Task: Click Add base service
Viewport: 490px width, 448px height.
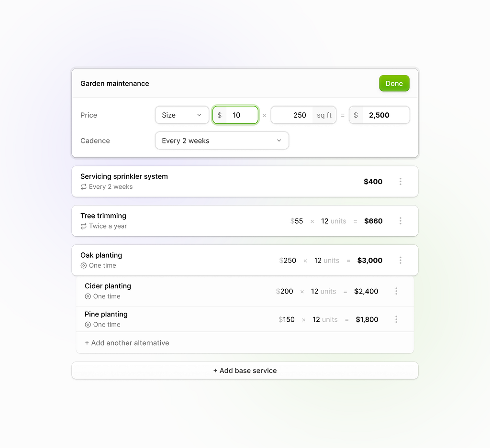Action: (x=245, y=370)
